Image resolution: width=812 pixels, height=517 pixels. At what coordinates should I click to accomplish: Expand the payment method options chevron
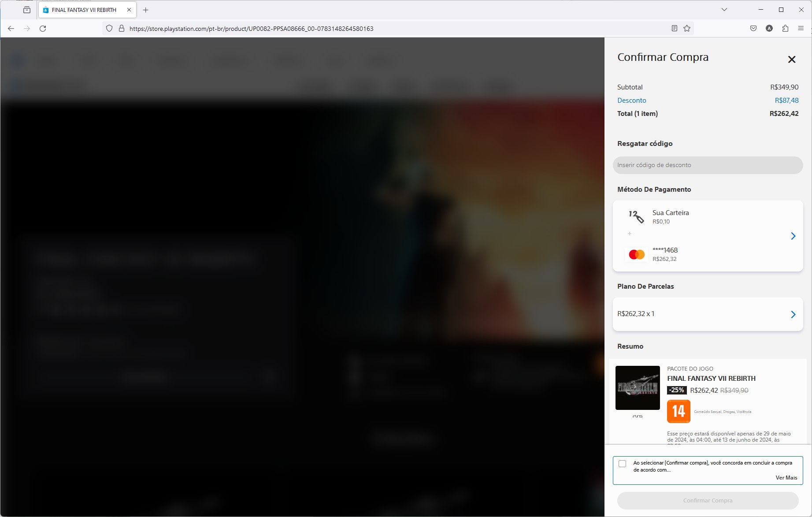(793, 236)
